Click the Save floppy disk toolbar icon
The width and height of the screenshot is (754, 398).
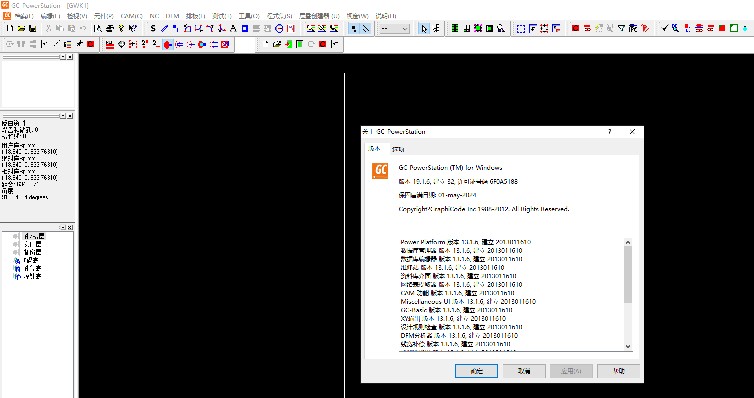(x=32, y=28)
